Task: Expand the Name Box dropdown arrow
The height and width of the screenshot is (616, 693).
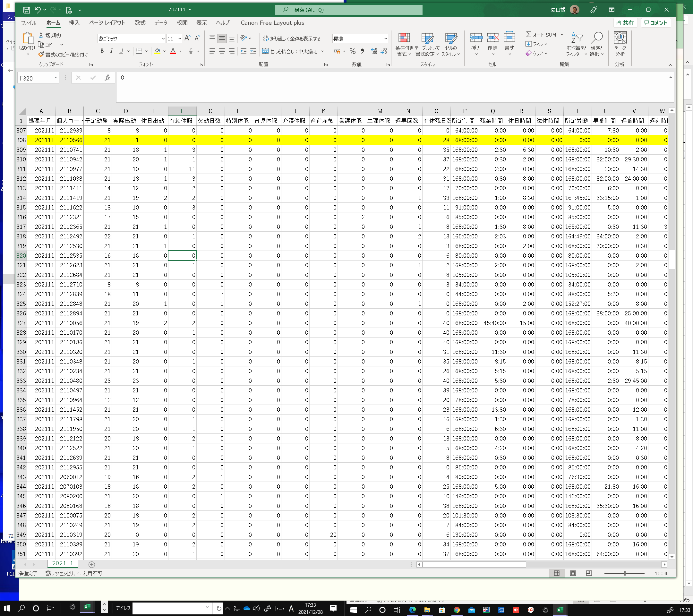Action: pyautogui.click(x=56, y=78)
